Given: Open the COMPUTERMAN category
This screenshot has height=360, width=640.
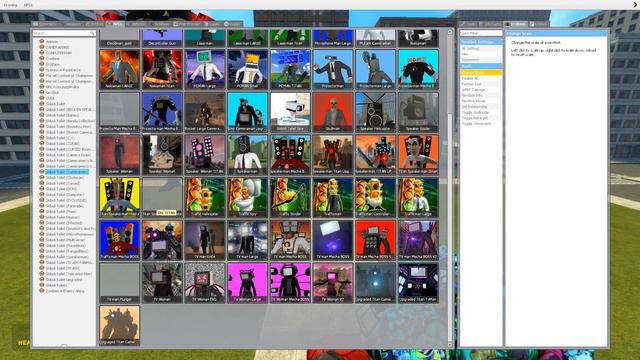Looking at the screenshot, I should (x=58, y=53).
